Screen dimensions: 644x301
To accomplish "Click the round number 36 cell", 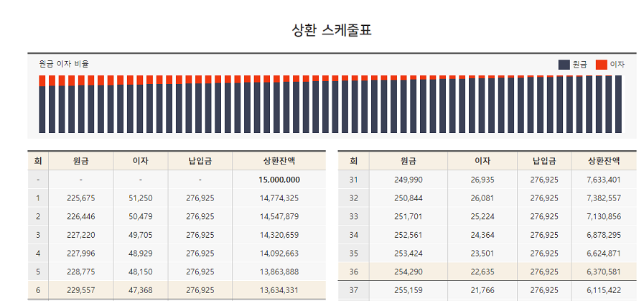I will 354,272.
